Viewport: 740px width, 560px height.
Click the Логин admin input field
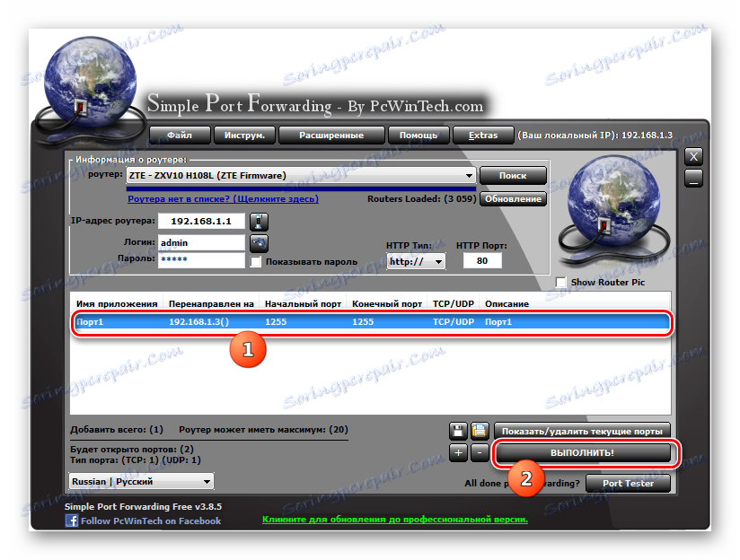point(201,242)
